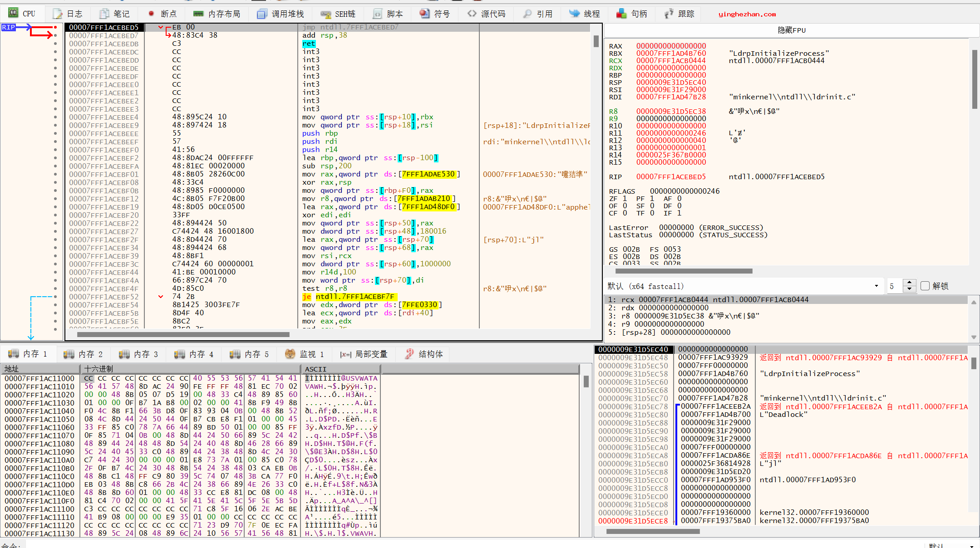Click the yinghezhan.com link
This screenshot has width=980, height=548.
coord(747,14)
